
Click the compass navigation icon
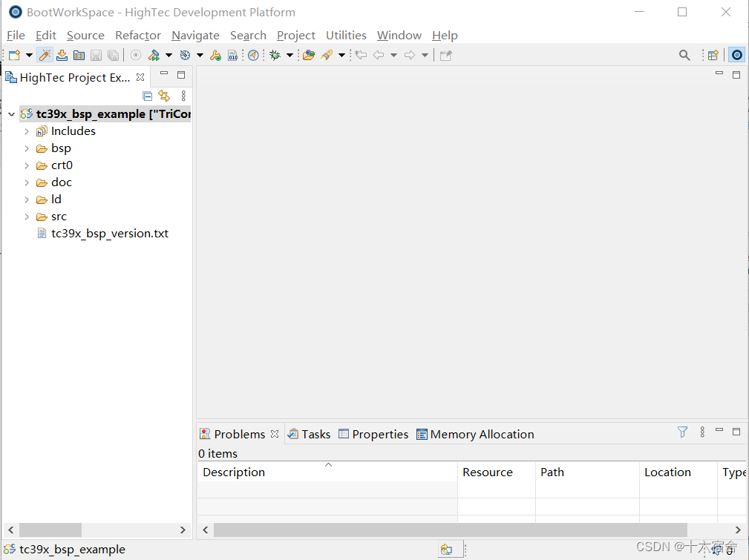[253, 56]
